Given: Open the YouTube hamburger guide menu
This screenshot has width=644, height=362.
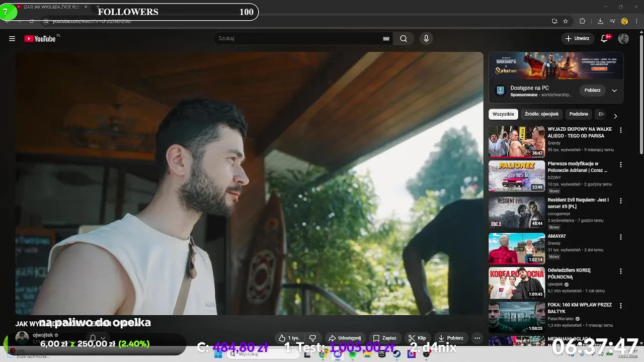Looking at the screenshot, I should point(12,39).
